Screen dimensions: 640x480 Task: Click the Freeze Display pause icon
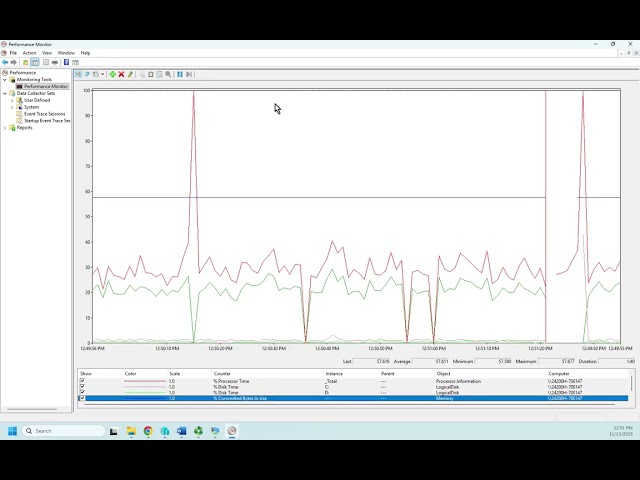point(180,74)
